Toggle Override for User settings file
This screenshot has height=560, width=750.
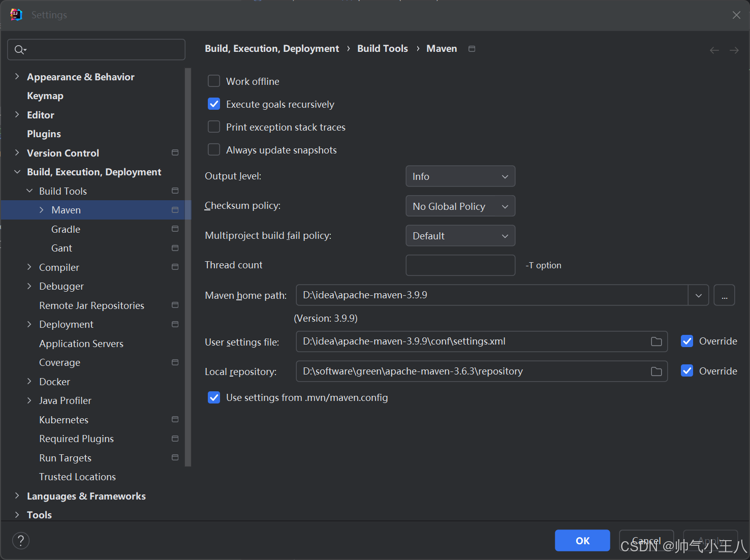coord(687,341)
